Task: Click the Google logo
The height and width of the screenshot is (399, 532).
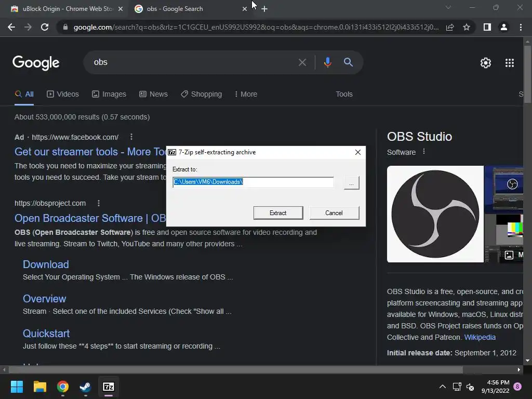Action: pos(36,63)
